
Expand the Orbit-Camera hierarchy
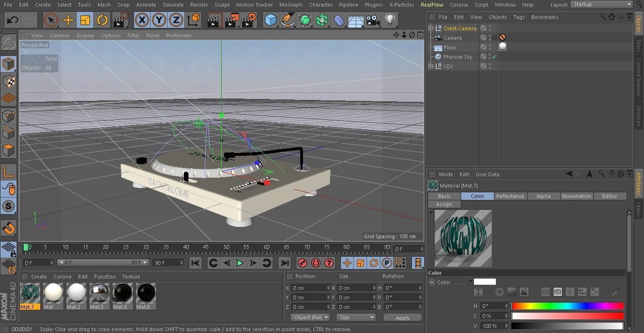pyautogui.click(x=431, y=28)
